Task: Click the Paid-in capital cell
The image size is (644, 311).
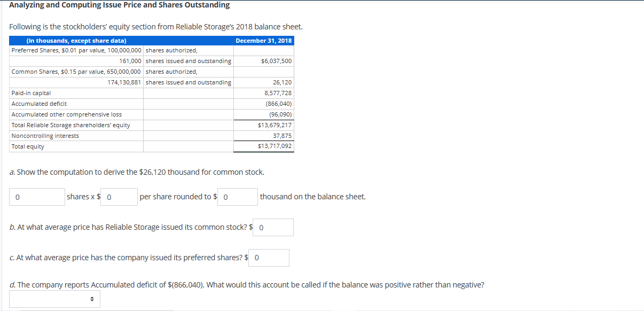Action: click(x=75, y=93)
